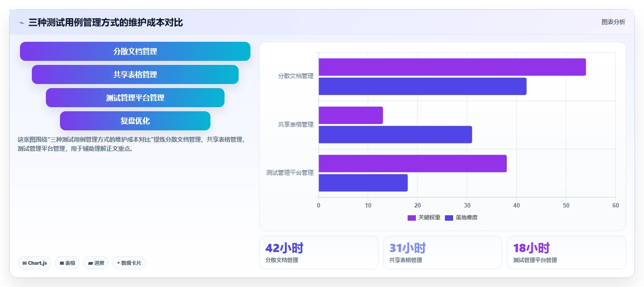Viewport: 644px width, 287px height.
Task: Click the title 三种测试用例管理方式的维护成本对比
Action: pyautogui.click(x=106, y=22)
